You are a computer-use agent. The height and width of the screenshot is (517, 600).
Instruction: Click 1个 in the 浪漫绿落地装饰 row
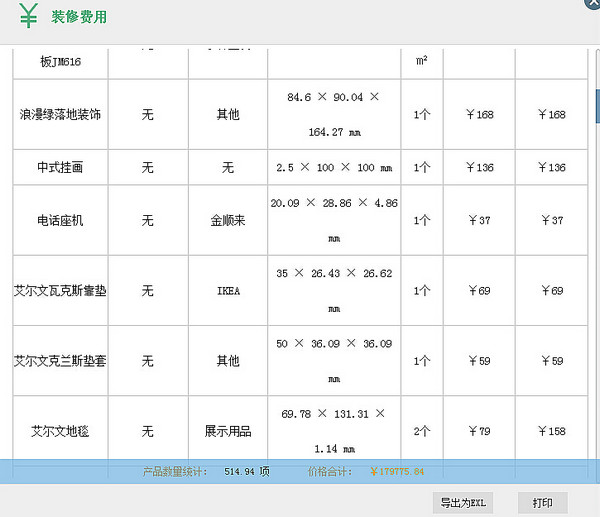click(422, 114)
